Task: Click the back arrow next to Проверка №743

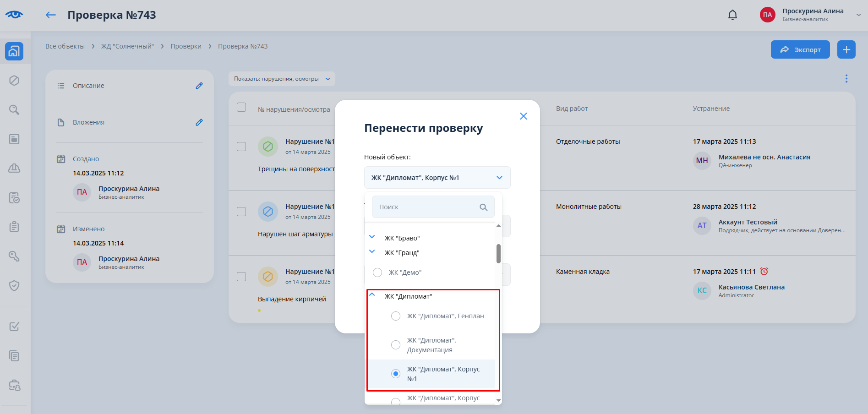Action: tap(50, 15)
